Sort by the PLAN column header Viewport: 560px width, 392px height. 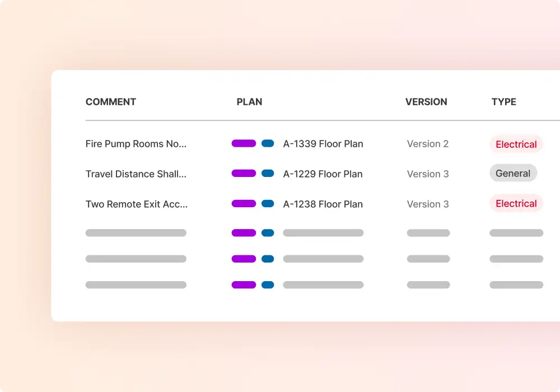(x=249, y=102)
